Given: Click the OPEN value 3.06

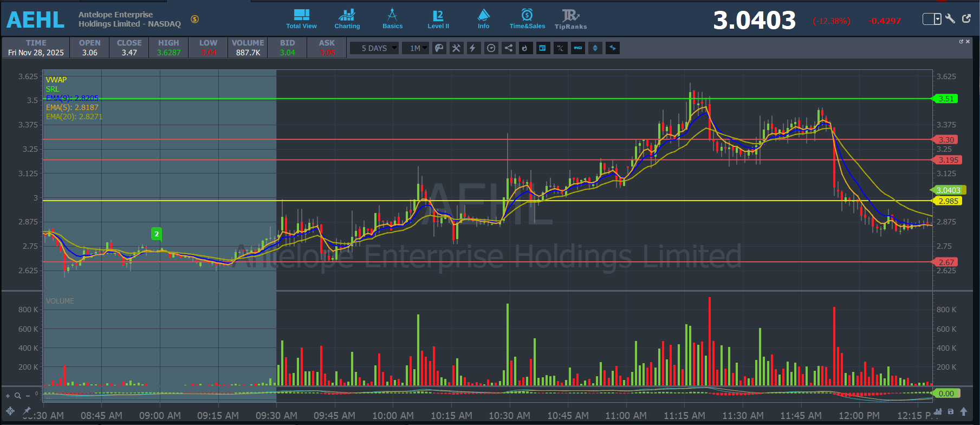Looking at the screenshot, I should (90, 53).
